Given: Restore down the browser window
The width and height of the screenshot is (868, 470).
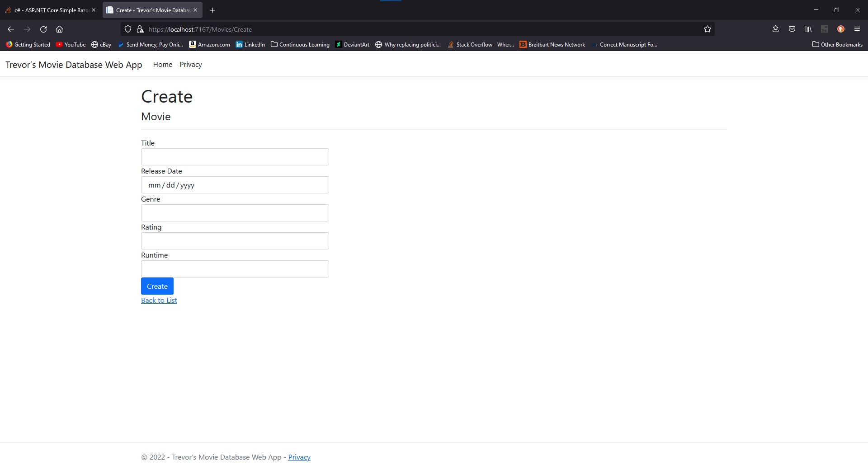Looking at the screenshot, I should click(837, 10).
